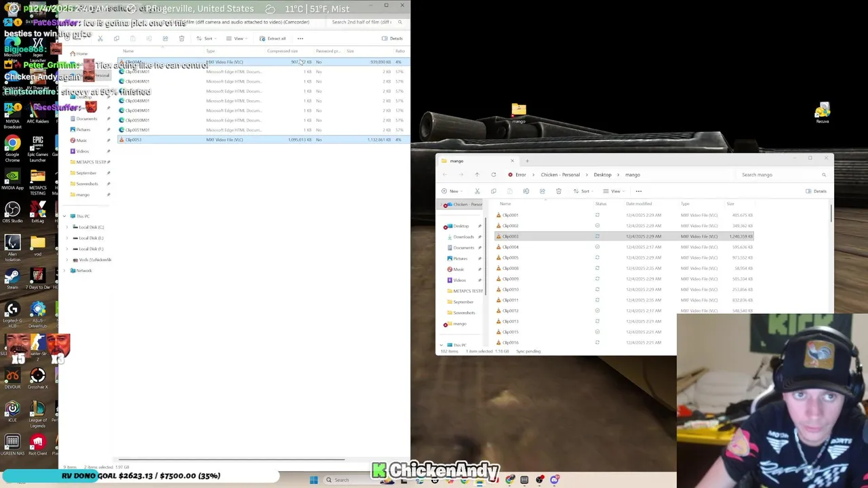
Task: Select Clip0046M01 in the zip window
Action: click(262, 81)
